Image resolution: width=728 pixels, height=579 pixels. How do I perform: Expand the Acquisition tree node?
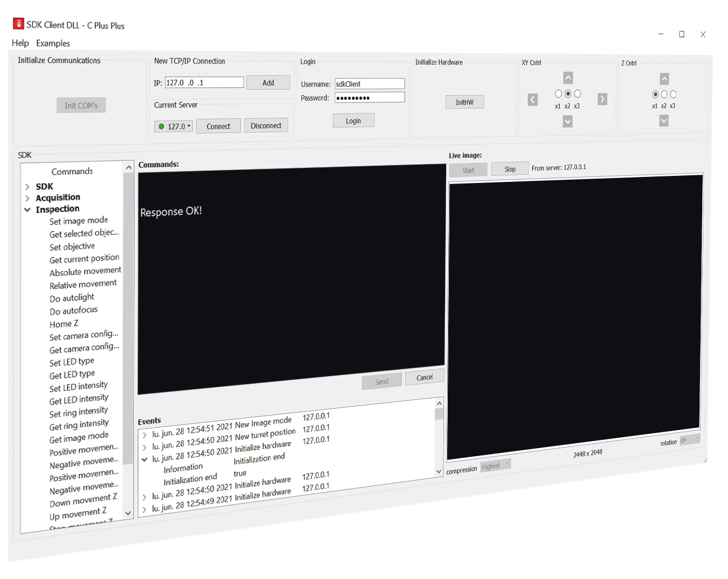[27, 198]
